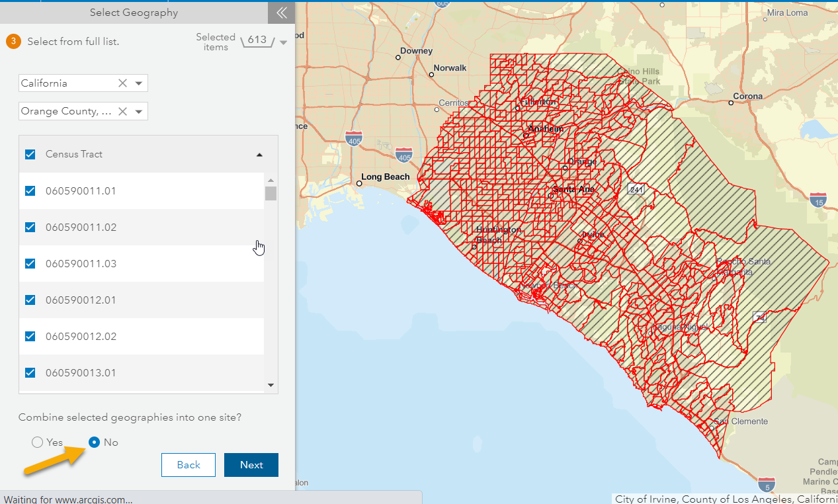
Task: Click the Next button
Action: click(251, 464)
